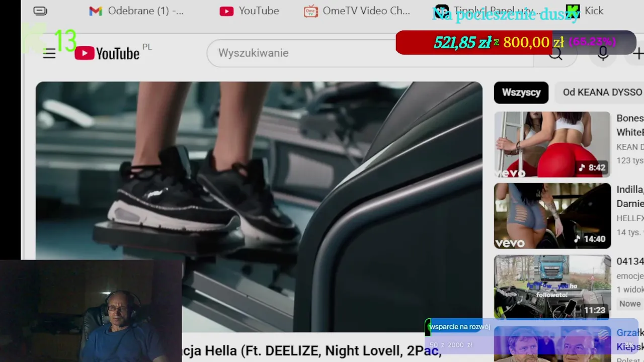Viewport: 644px width, 362px height.
Task: Open the OmeTV Video Chat bookmark
Action: pos(357,11)
